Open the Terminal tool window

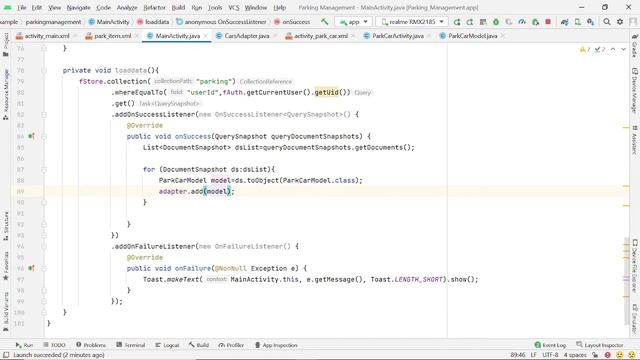(x=131, y=345)
